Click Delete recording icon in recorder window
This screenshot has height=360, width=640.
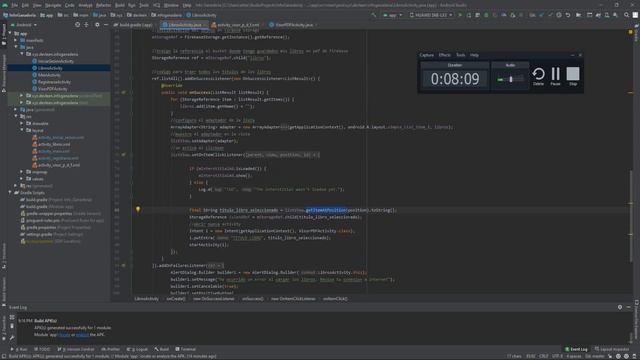coord(538,76)
